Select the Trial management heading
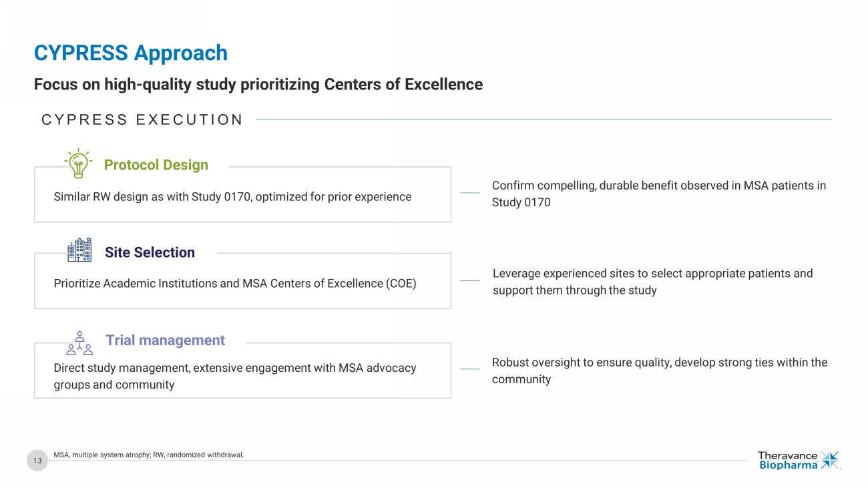 [x=165, y=340]
